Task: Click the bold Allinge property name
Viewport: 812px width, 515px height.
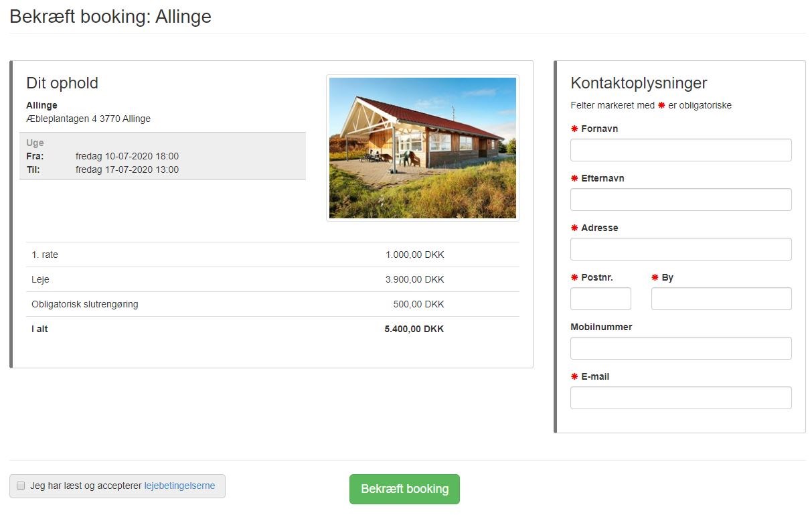Action: (42, 105)
